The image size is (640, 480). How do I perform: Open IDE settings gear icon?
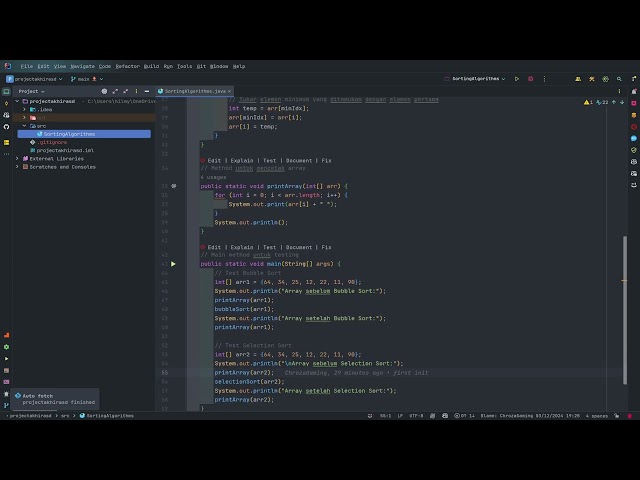click(606, 79)
